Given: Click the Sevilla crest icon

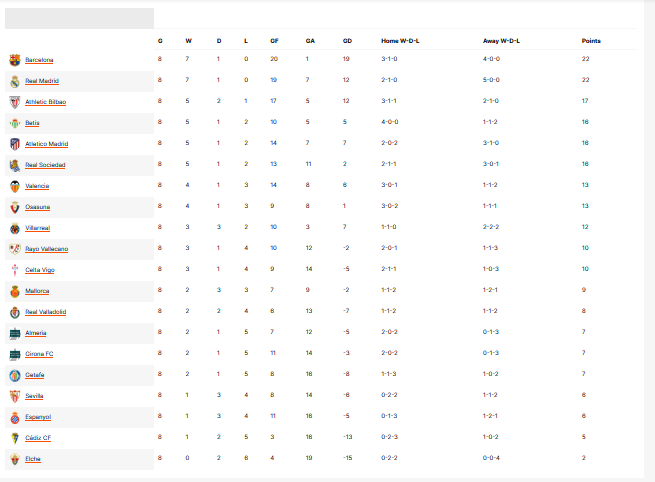Looking at the screenshot, I should (x=15, y=396).
